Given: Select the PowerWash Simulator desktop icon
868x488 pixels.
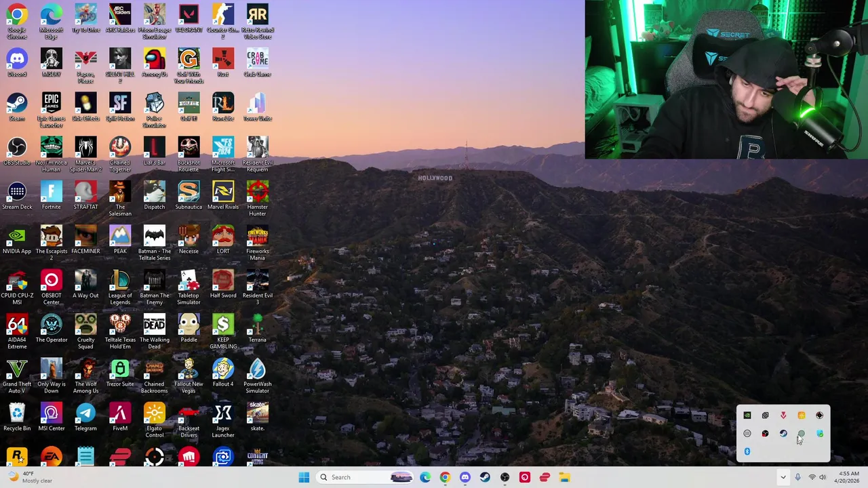Looking at the screenshot, I should [x=258, y=375].
